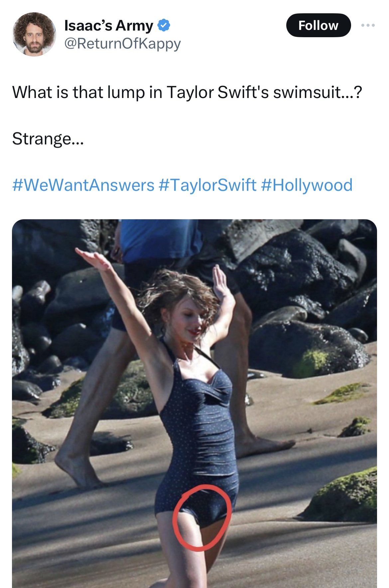Image resolution: width=389 pixels, height=588 pixels.
Task: Open the #TaylorSwift hashtag
Action: pos(208,185)
